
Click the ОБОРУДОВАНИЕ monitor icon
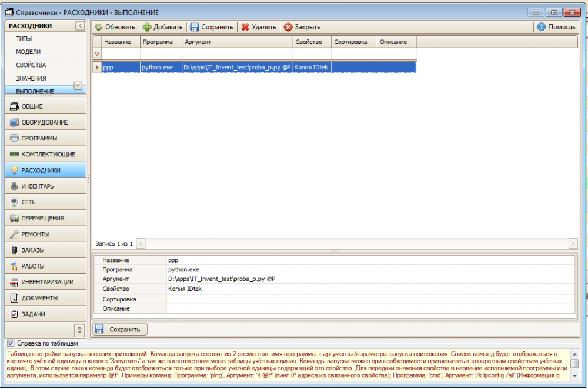(x=14, y=122)
